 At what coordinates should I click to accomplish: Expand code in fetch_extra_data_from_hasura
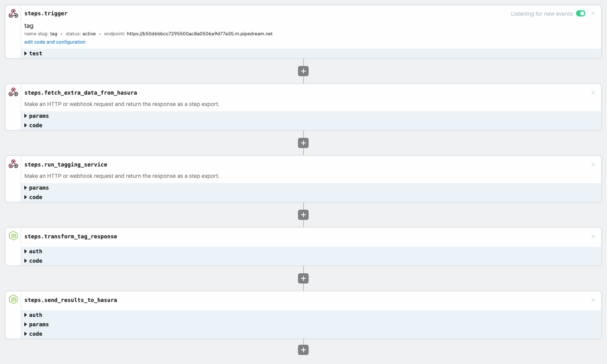[311, 125]
